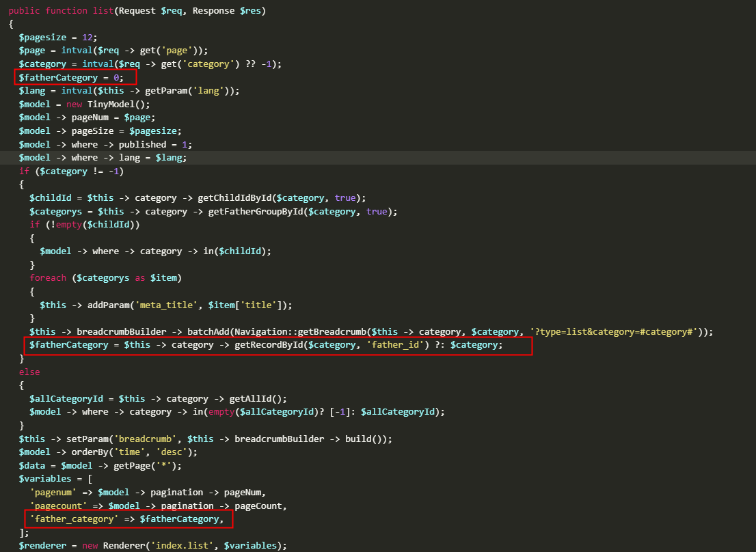Click the 'in(empty($allCategoryId)? [-1]' line
This screenshot has width=756, height=552.
237,412
